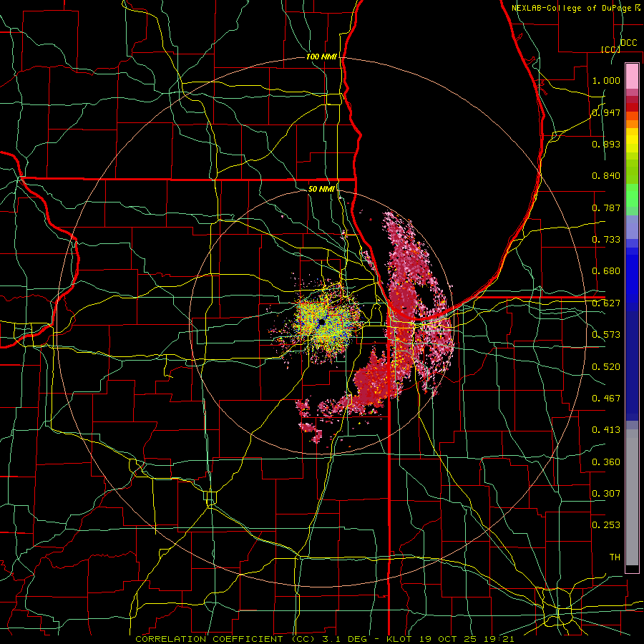The image size is (644, 644).
Task: Click the DCC label above the color bar
Action: pos(628,43)
